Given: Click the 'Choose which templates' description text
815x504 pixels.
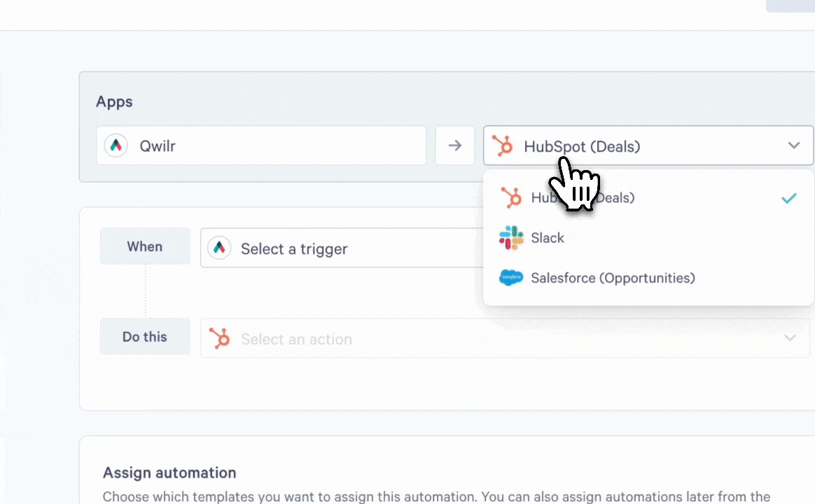Looking at the screenshot, I should click(x=437, y=497).
